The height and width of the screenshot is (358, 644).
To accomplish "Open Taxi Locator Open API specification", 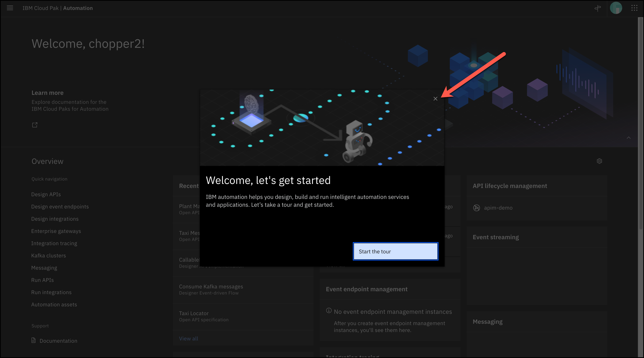I will pos(243,316).
